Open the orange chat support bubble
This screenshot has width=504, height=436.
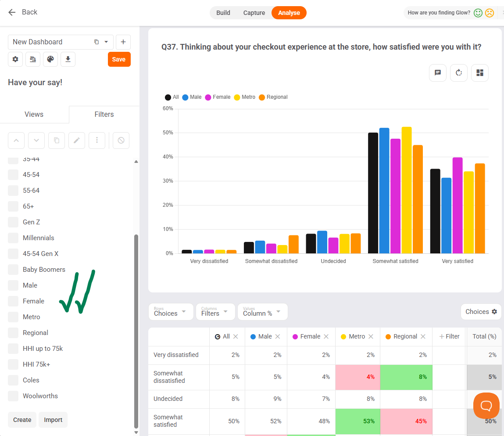pyautogui.click(x=486, y=405)
